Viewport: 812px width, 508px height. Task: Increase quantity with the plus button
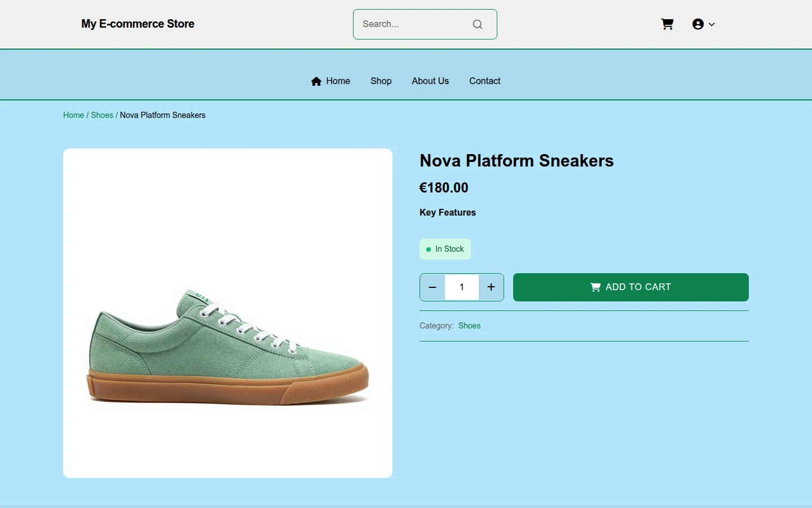pyautogui.click(x=491, y=287)
